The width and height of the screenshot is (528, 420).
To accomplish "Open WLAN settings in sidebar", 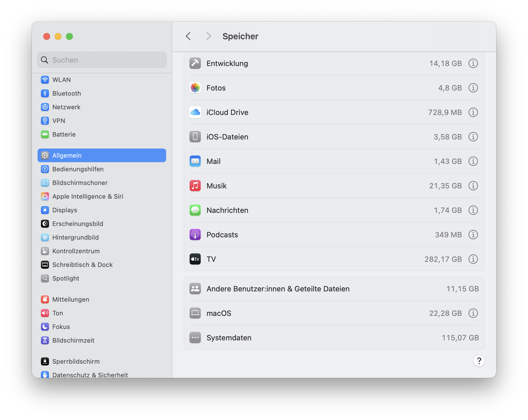I will point(102,80).
